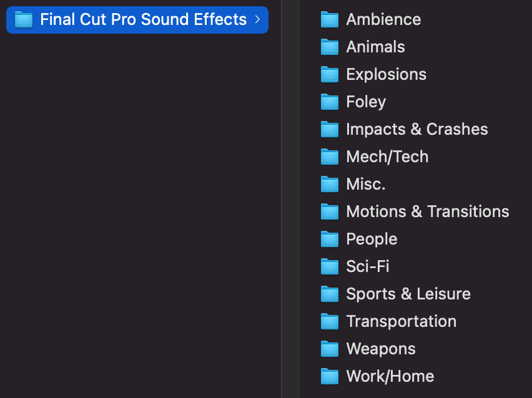Image resolution: width=532 pixels, height=398 pixels.
Task: Click the Sci-Fi folder icon
Action: 329,267
